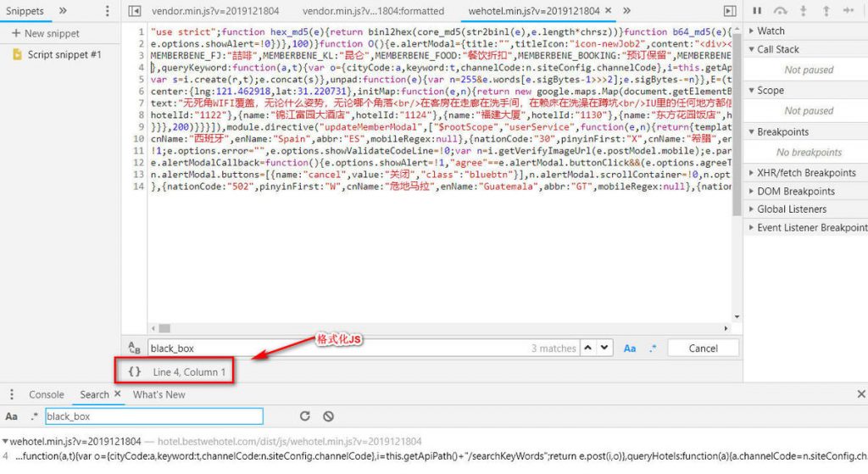Expand XHR/fetch Breakpoints section
Screen dimensions: 868x474
tap(806, 173)
